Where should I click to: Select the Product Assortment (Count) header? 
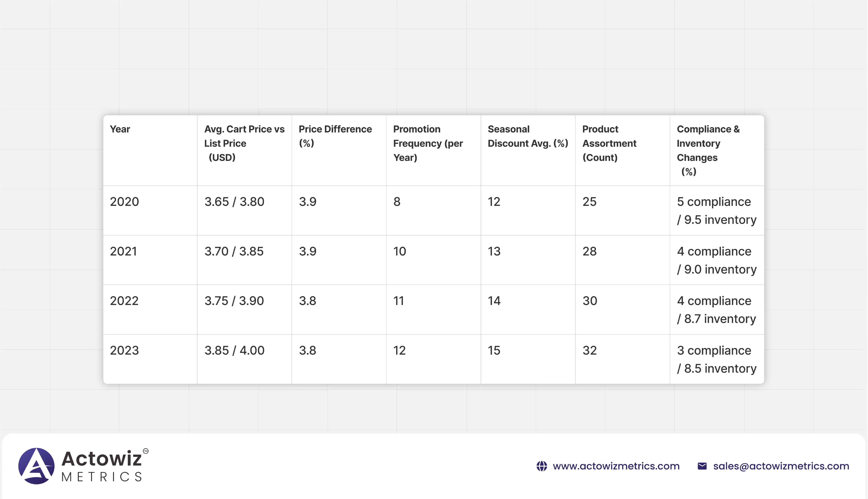pyautogui.click(x=609, y=143)
